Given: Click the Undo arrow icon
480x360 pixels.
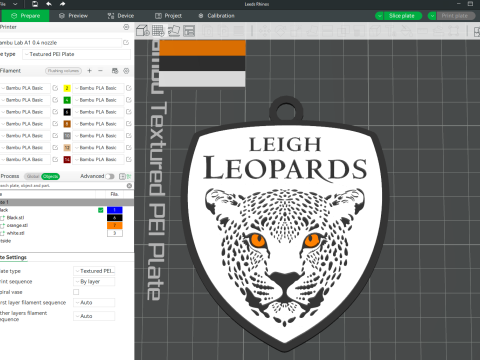Looking at the screenshot, I should (49, 4).
